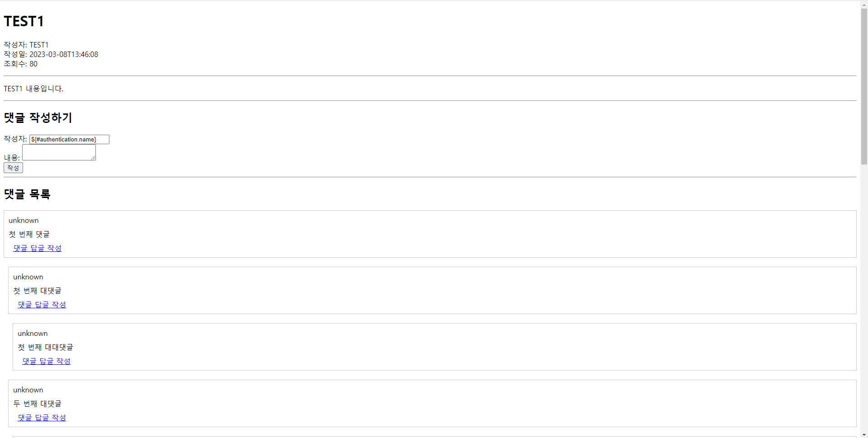Open reply form under 첫 번째 댓글
Screen dimensions: 868x438
point(37,248)
